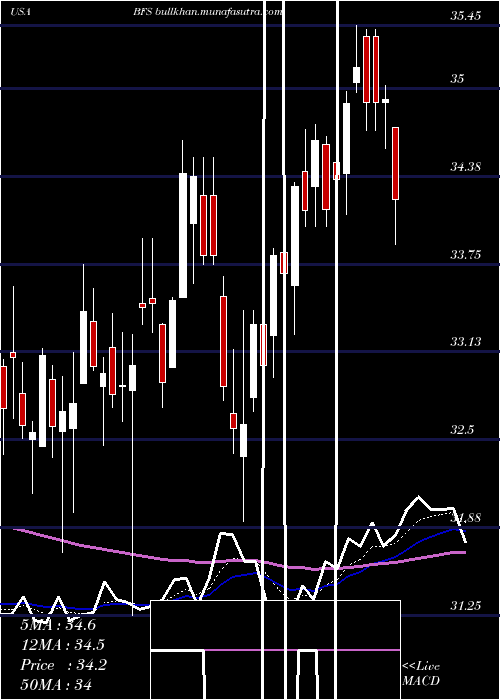
Task: Click the 50MA : 34 readout
Action: point(56,684)
